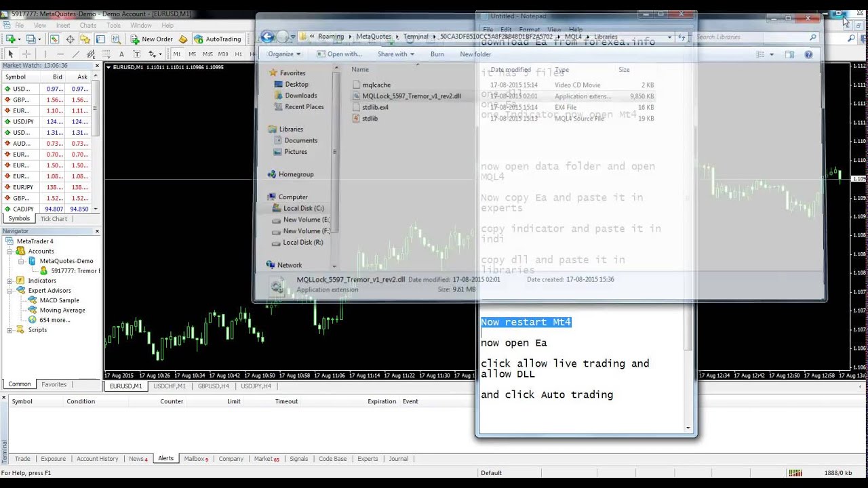
Task: Select the crosshair tool
Action: (26, 54)
